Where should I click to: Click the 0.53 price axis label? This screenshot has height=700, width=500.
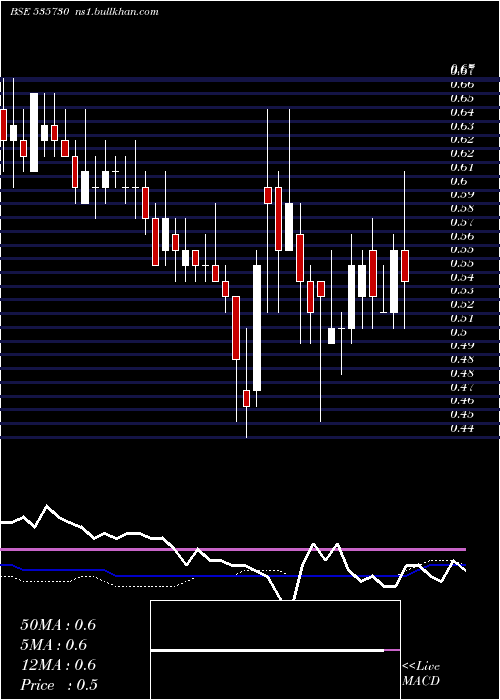pyautogui.click(x=462, y=291)
